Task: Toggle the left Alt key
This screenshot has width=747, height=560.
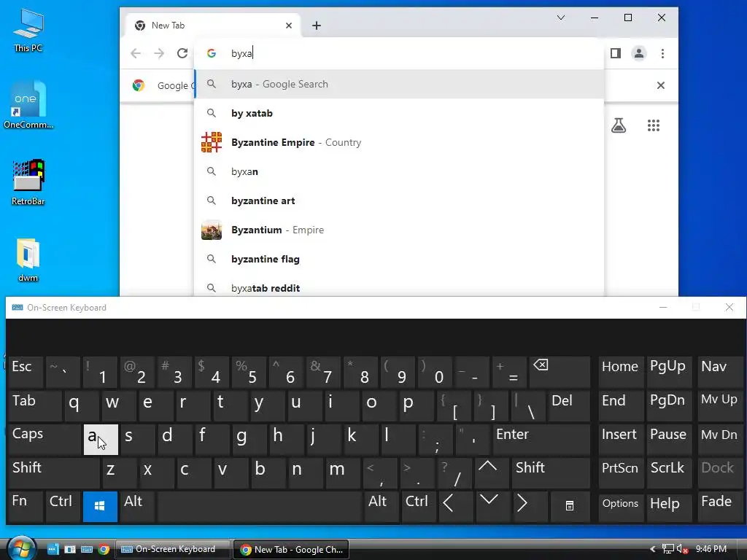Action: click(137, 507)
